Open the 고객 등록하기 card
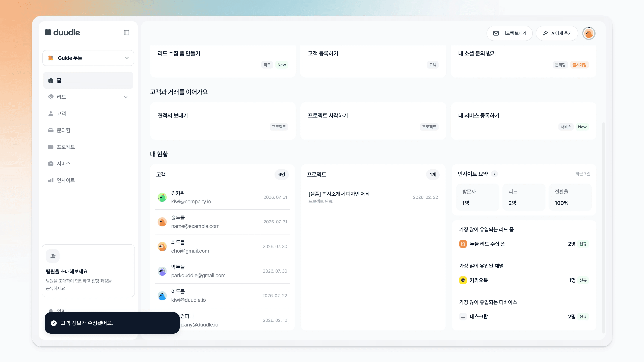Viewport: 644px width, 362px height. coord(373,61)
